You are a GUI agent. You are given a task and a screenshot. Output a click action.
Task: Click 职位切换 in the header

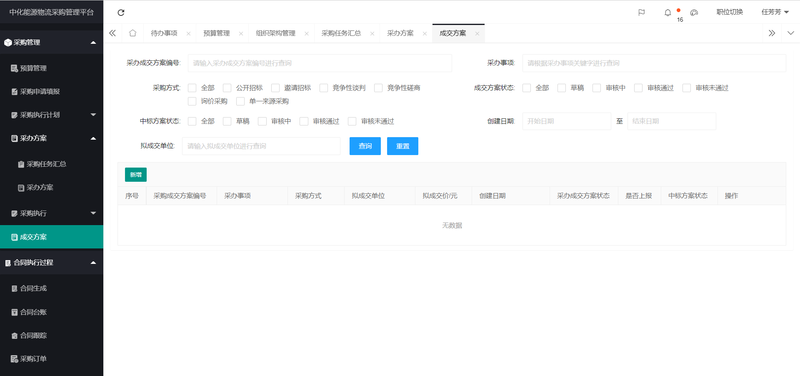coord(730,12)
